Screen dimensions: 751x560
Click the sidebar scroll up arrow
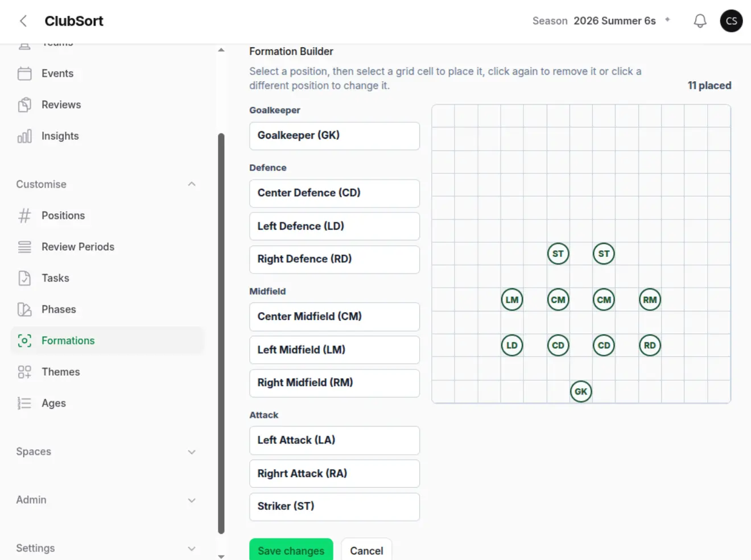click(221, 50)
